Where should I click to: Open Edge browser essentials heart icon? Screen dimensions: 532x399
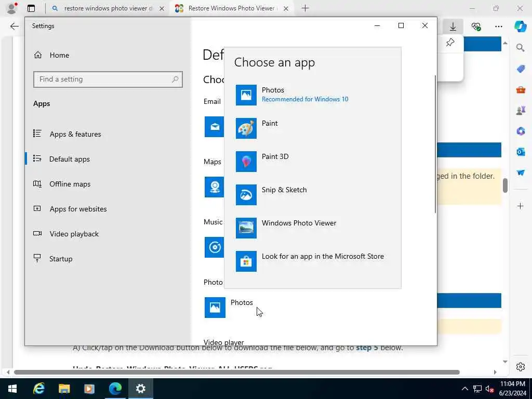[476, 26]
